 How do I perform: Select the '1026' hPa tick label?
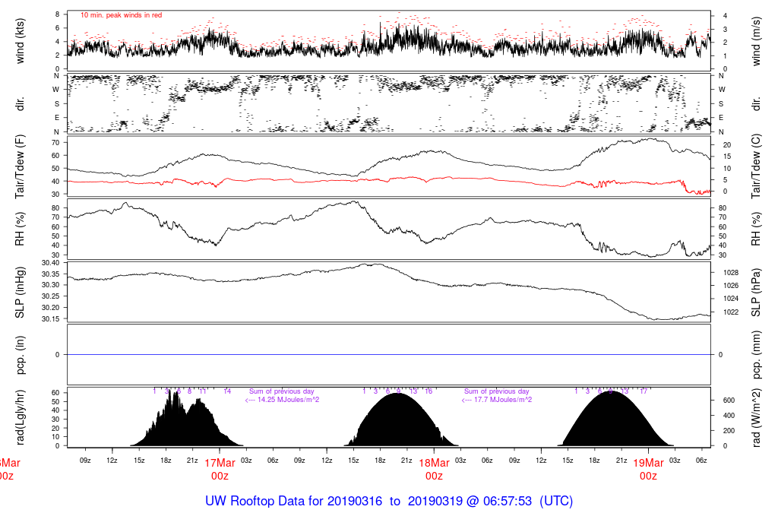(x=731, y=285)
